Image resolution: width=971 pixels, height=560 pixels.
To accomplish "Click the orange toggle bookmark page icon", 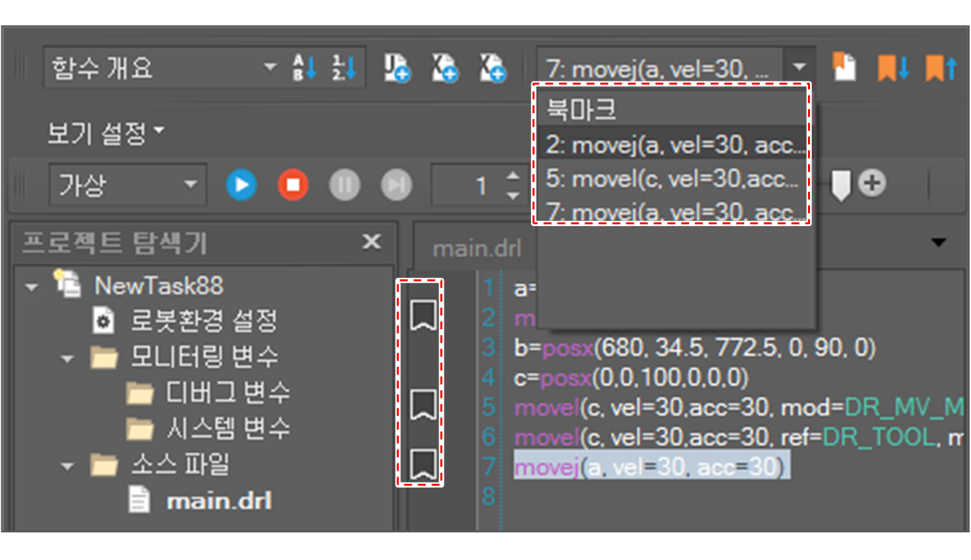I will click(844, 67).
